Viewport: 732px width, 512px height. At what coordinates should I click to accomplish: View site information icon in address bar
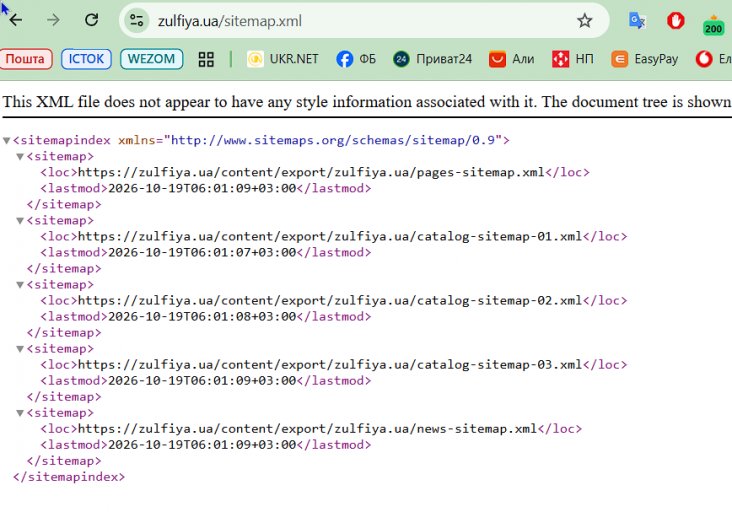(136, 21)
